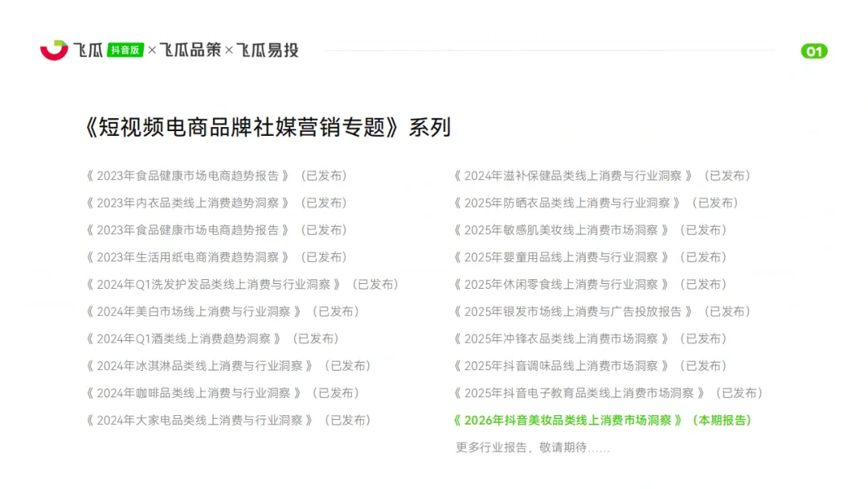Click the 更多行业报告，敬请期待 line
This screenshot has width=868, height=489.
(533, 447)
